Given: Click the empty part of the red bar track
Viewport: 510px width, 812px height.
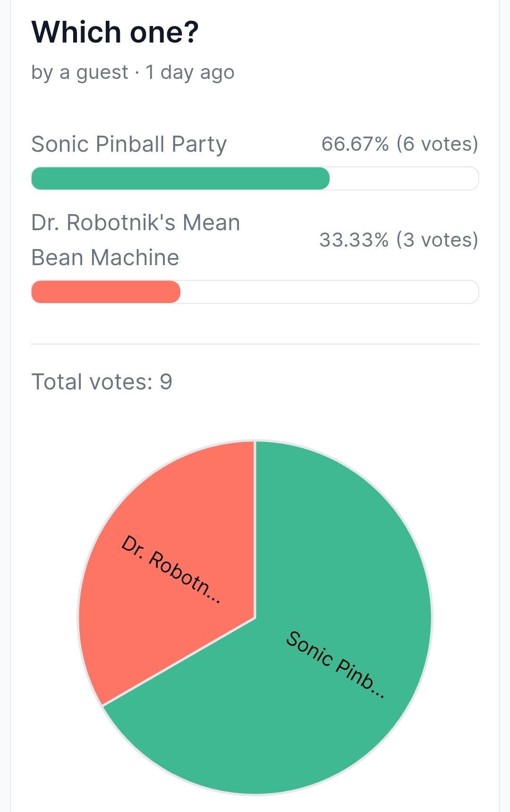Looking at the screenshot, I should pos(330,292).
